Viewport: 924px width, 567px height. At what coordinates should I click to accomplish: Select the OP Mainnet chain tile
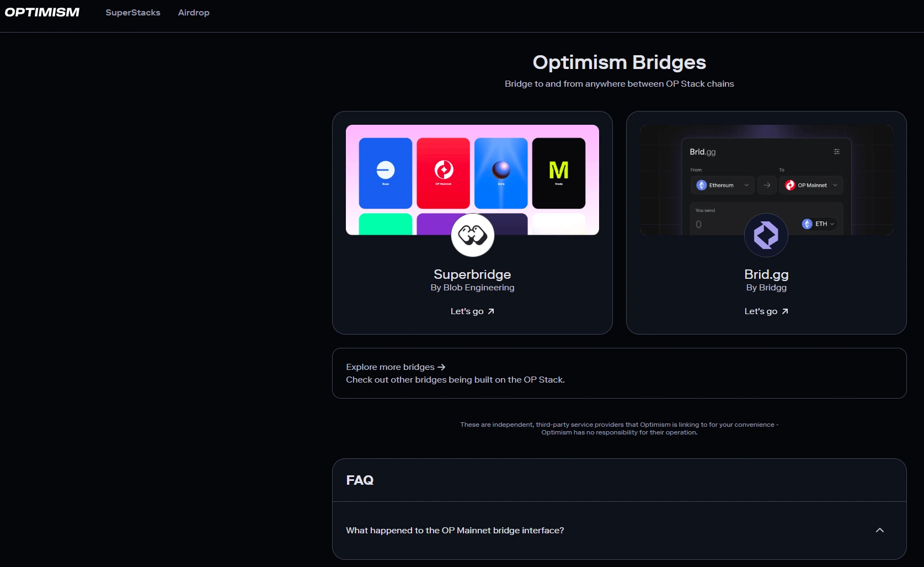click(x=442, y=172)
